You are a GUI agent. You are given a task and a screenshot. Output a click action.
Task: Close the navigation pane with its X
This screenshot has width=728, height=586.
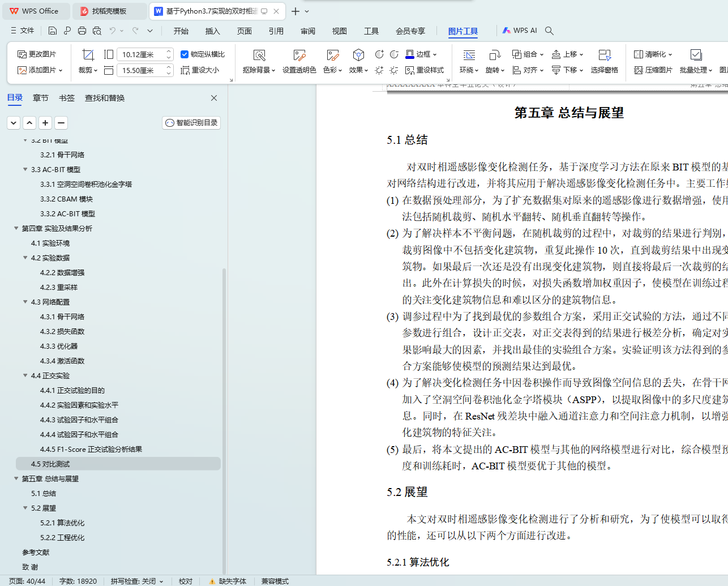[214, 98]
